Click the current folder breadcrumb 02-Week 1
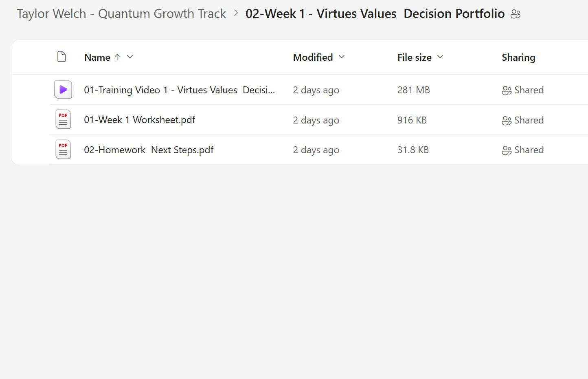 pyautogui.click(x=375, y=14)
